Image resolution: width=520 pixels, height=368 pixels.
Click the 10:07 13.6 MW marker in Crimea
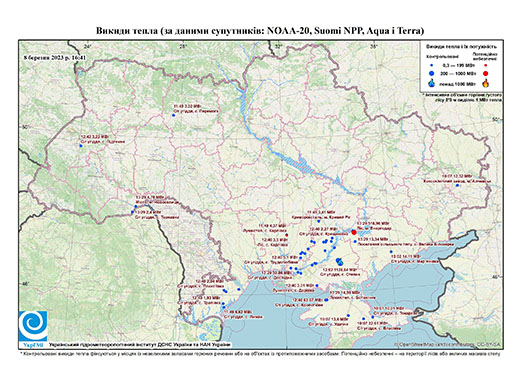click(x=348, y=315)
